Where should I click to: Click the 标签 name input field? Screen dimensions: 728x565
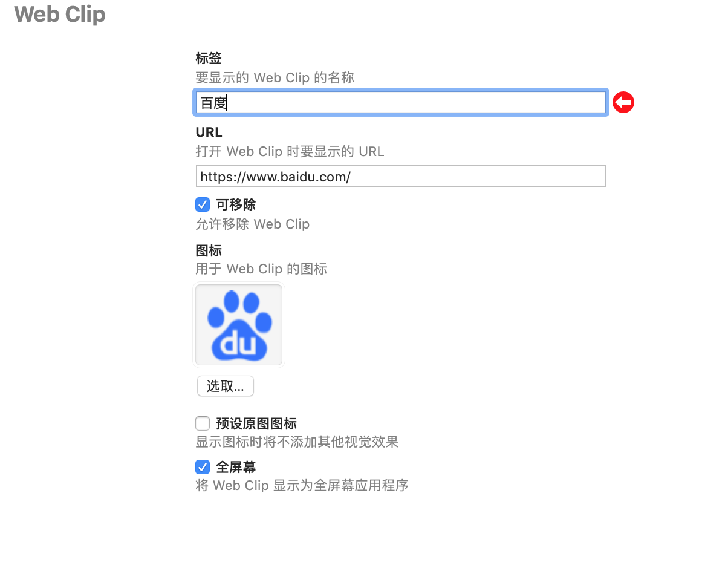[400, 103]
